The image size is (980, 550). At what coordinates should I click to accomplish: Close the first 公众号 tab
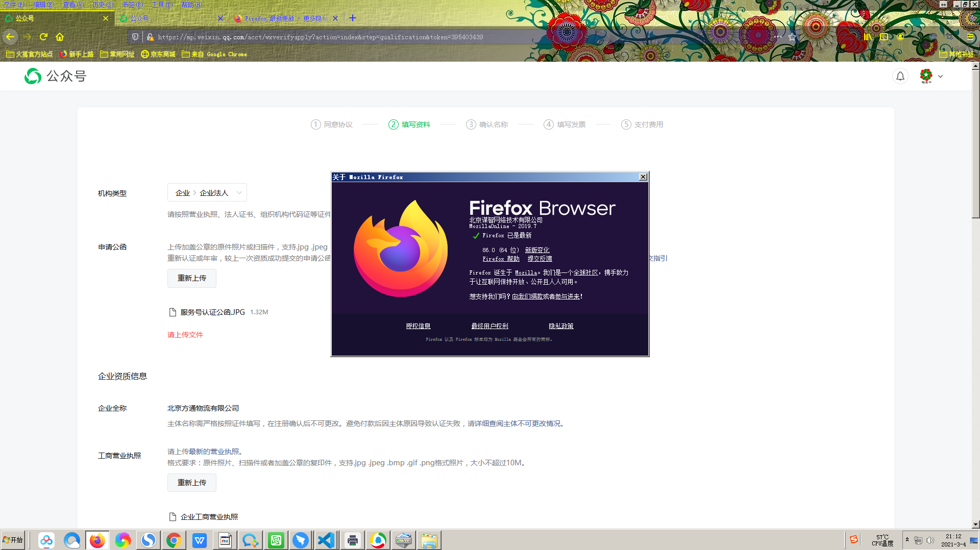pos(106,18)
